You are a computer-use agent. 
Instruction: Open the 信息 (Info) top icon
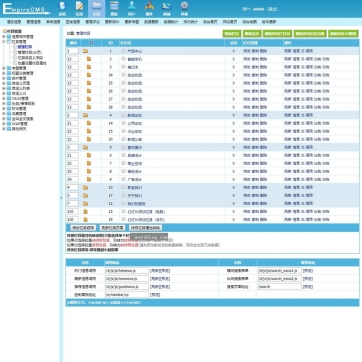click(x=79, y=8)
